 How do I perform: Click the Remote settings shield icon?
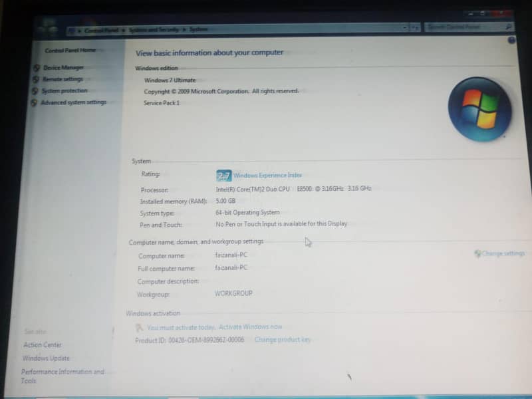point(36,79)
